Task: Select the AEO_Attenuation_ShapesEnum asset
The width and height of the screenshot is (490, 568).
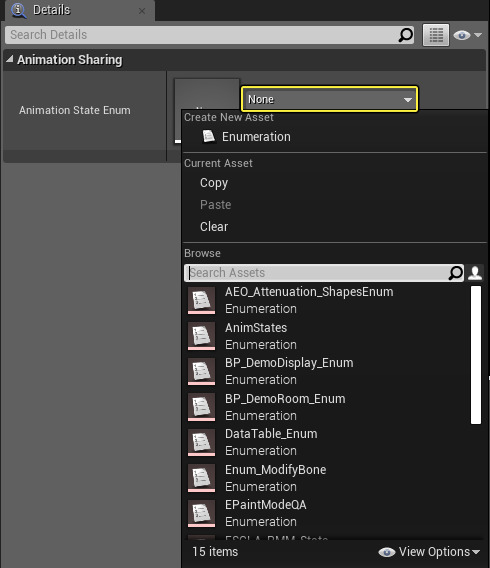Action: 327,300
